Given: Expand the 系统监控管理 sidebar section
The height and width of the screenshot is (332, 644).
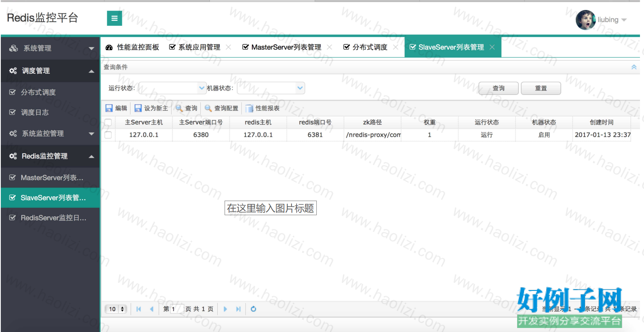Looking at the screenshot, I should pos(50,133).
